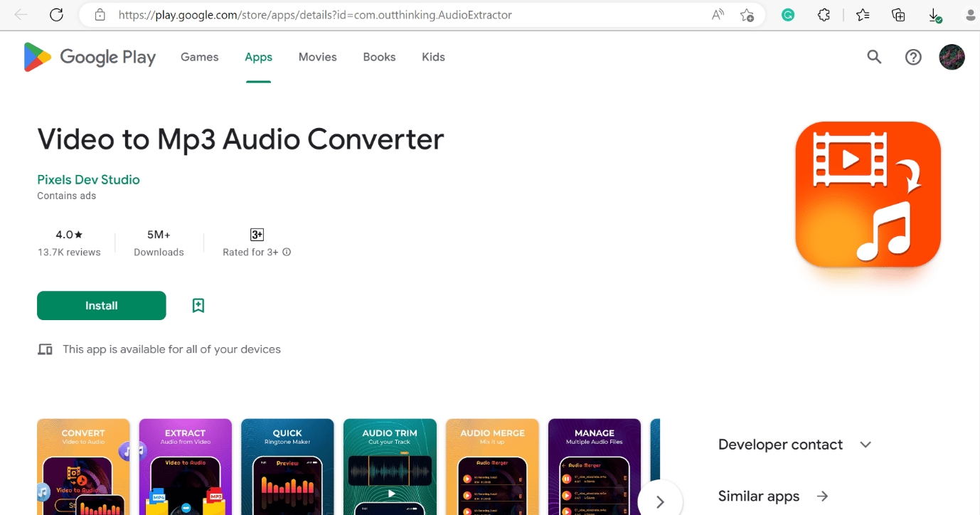Add this page to favorites with the star icon
980x515 pixels.
pyautogui.click(x=747, y=15)
